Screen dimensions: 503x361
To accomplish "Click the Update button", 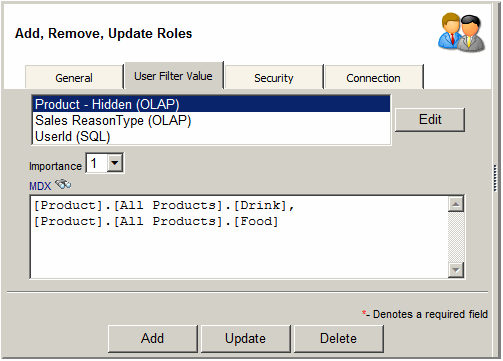I will point(246,338).
